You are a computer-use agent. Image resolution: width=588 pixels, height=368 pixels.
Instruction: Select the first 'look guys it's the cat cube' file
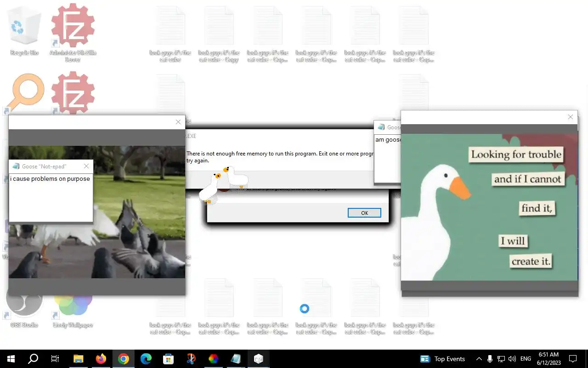pos(170,34)
